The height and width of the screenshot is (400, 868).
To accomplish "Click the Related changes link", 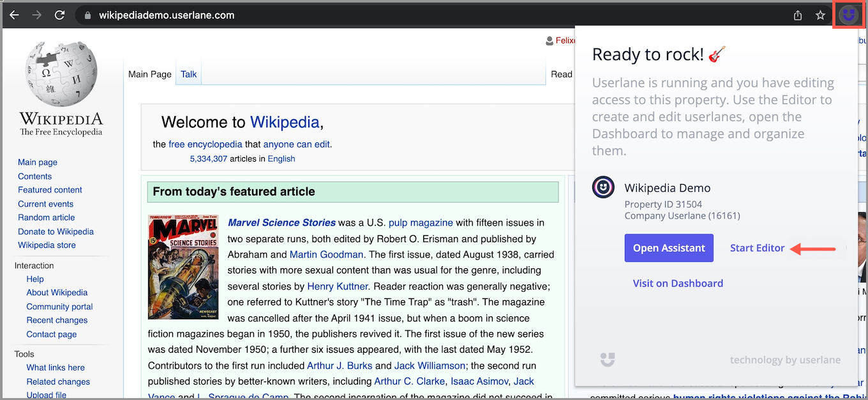I will [58, 381].
